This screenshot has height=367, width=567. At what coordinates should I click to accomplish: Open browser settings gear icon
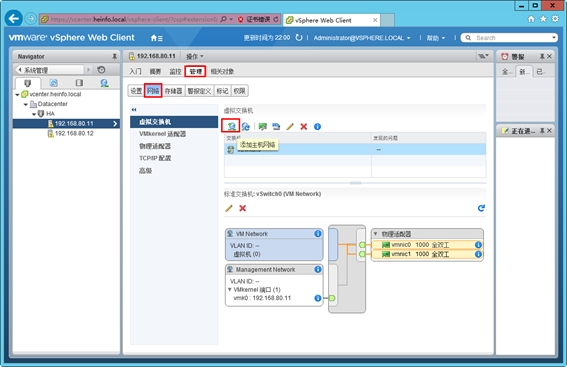click(x=555, y=19)
